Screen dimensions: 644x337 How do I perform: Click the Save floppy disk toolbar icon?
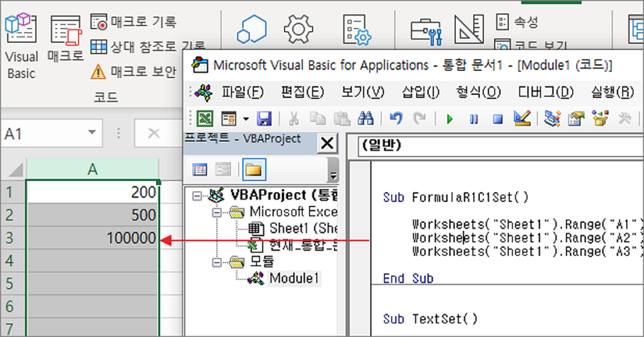point(264,119)
